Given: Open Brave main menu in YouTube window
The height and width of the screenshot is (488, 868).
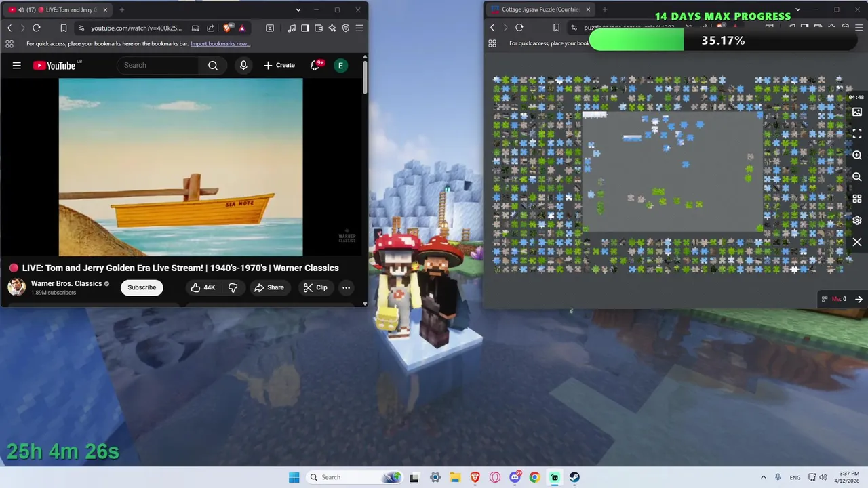Looking at the screenshot, I should point(359,28).
